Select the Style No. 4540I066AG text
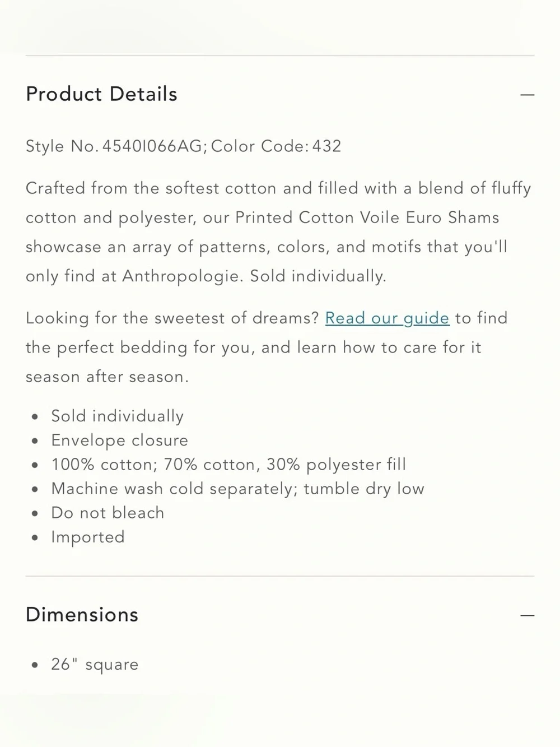Screen dimensions: 560x747 point(114,146)
